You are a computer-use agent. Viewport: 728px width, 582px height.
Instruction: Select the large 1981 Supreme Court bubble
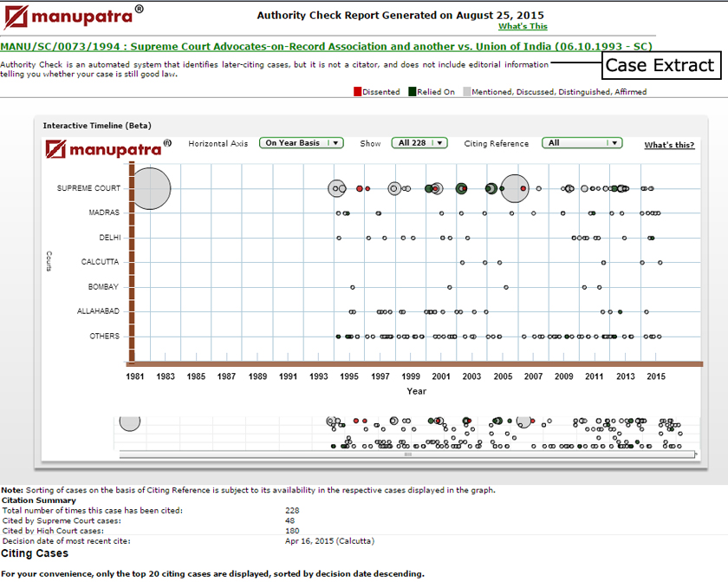[x=152, y=188]
